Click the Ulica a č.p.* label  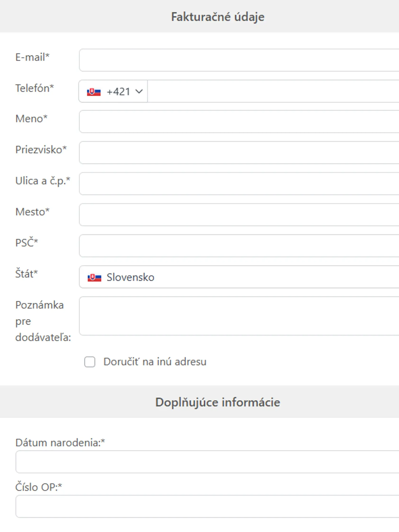43,181
